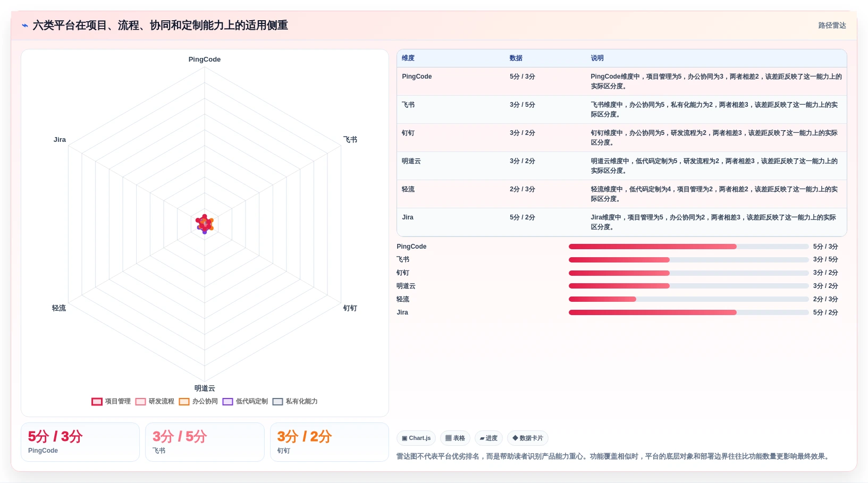Viewport: 868px width, 483px height.
Task: Open the PingCode 5分 / 3分 data card
Action: (80, 442)
